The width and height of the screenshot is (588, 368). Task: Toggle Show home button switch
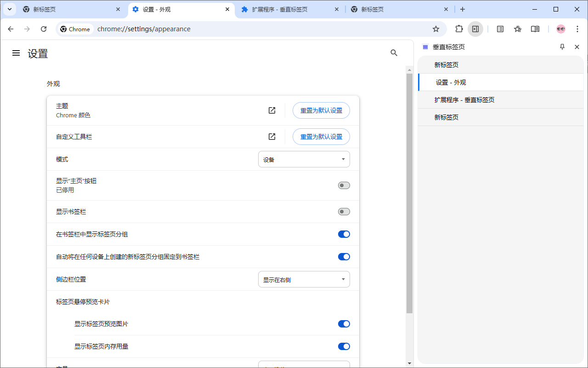[344, 185]
